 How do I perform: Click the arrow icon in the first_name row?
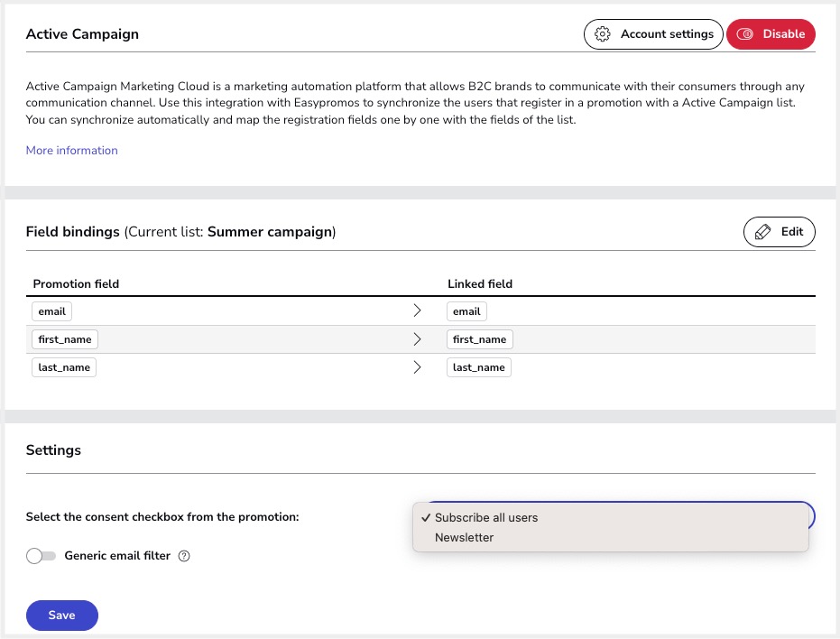point(417,339)
